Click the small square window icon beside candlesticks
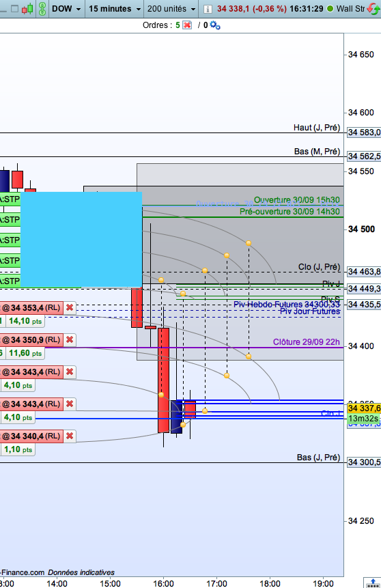The image size is (381, 588). pos(14,9)
